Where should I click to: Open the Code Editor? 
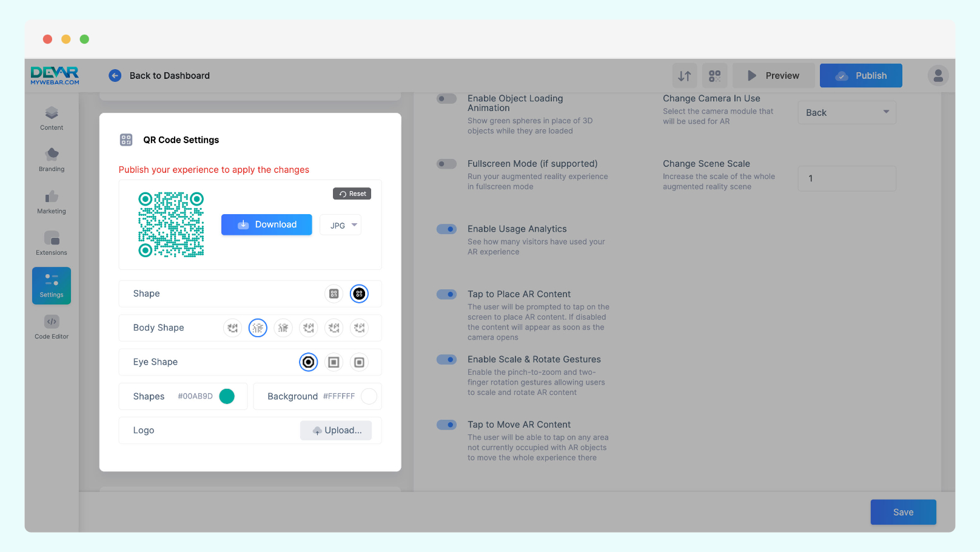(52, 327)
